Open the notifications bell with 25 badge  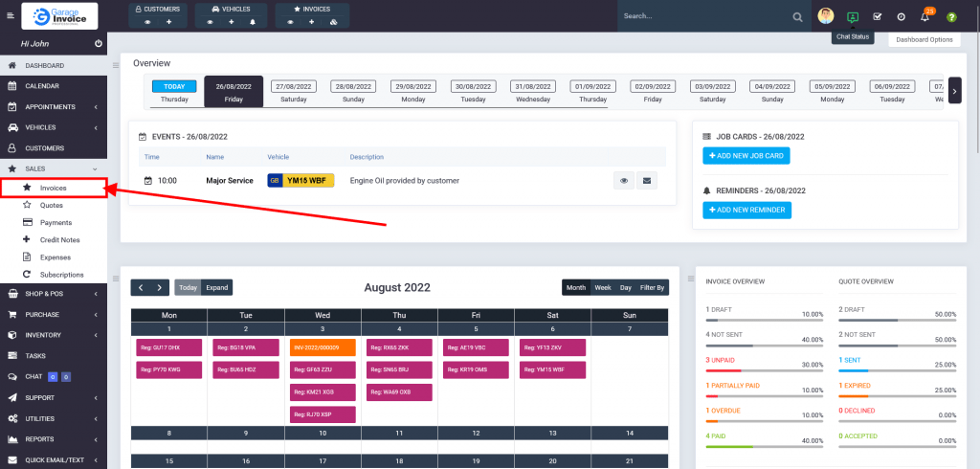tap(924, 17)
